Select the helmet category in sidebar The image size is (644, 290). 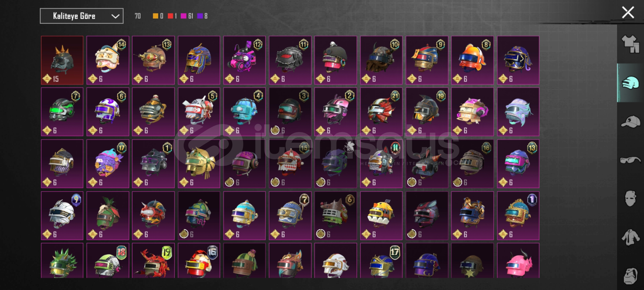click(x=630, y=83)
